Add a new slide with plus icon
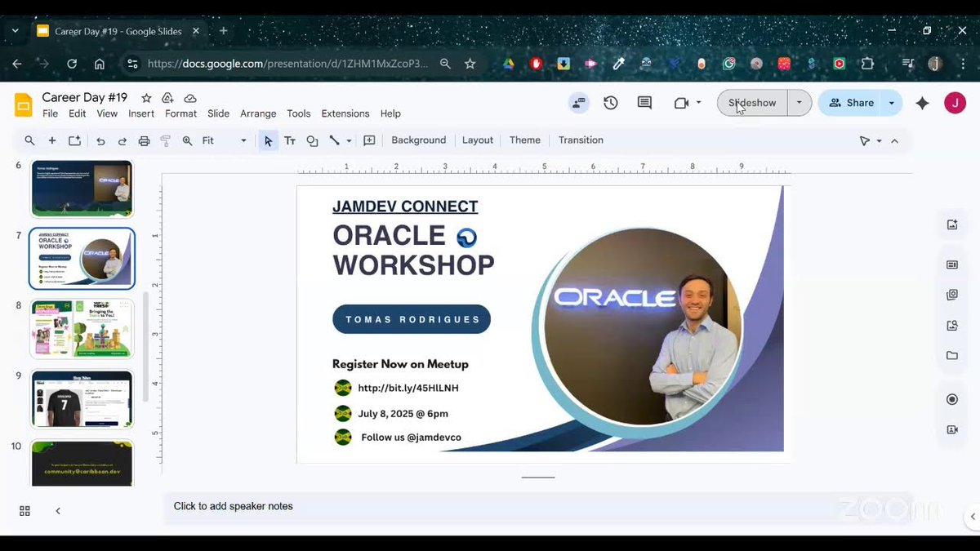 [52, 140]
